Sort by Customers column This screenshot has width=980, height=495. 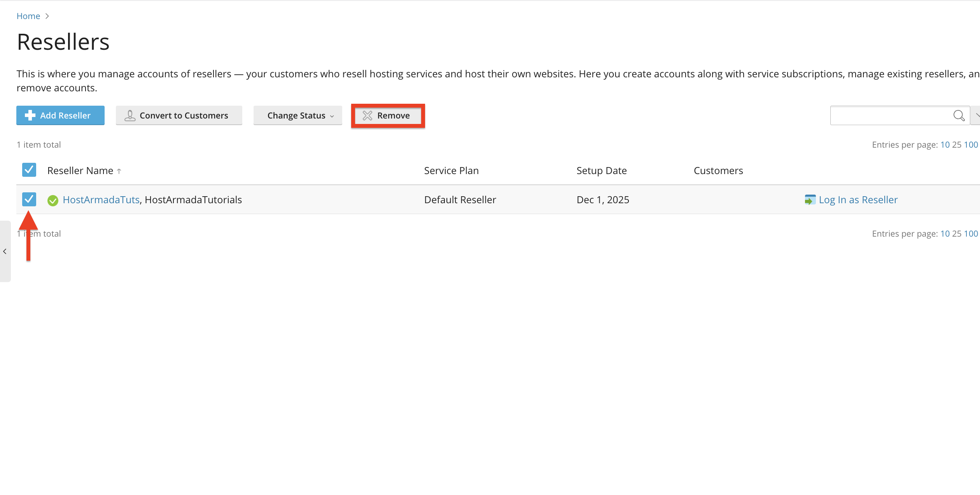pos(718,171)
